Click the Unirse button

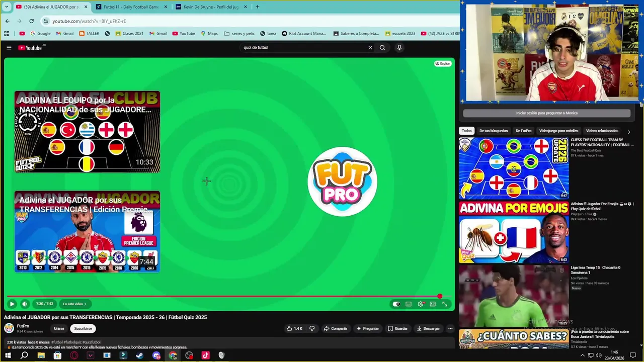point(59,328)
